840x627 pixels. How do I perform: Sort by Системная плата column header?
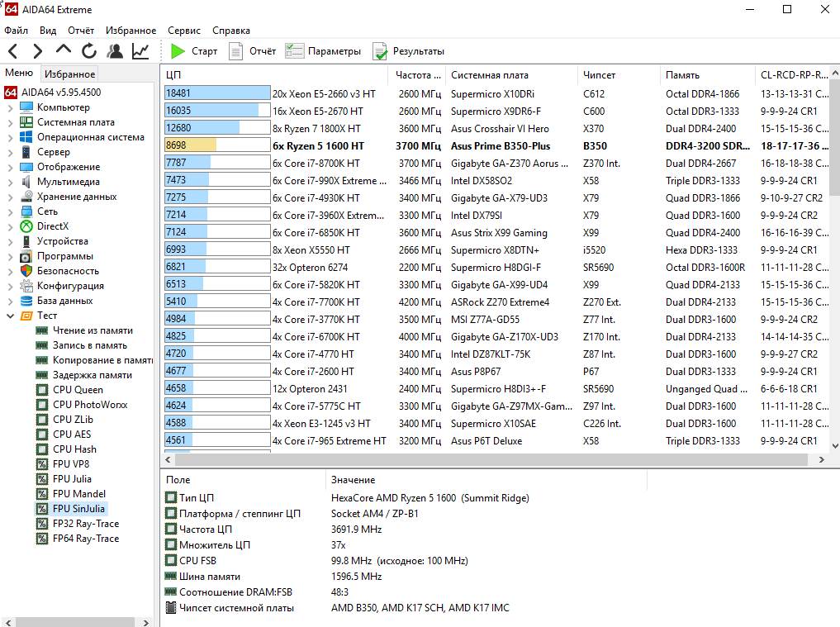(511, 75)
